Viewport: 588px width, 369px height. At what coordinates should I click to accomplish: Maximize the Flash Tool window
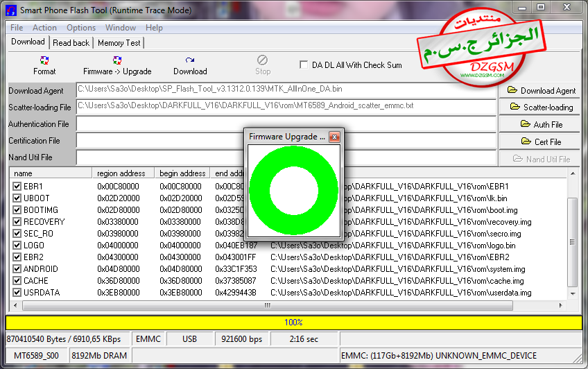click(541, 8)
